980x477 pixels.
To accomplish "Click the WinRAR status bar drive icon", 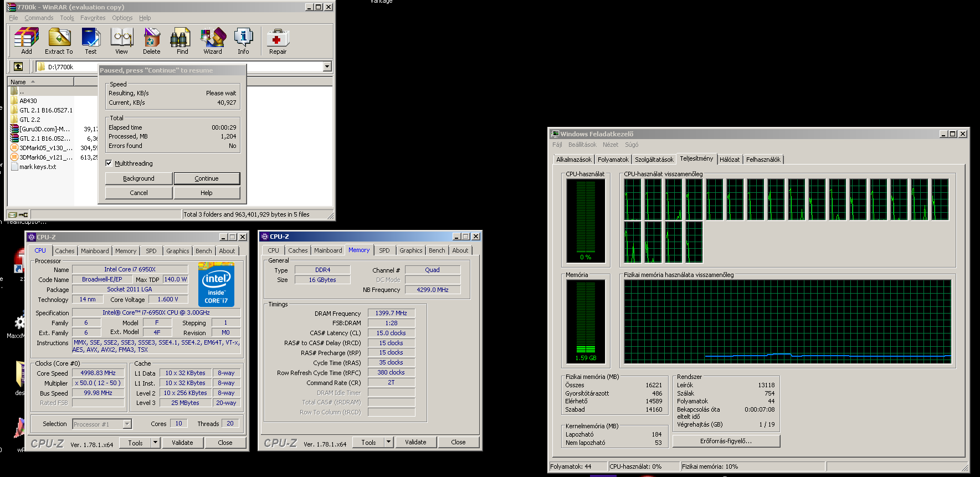I will (x=13, y=214).
